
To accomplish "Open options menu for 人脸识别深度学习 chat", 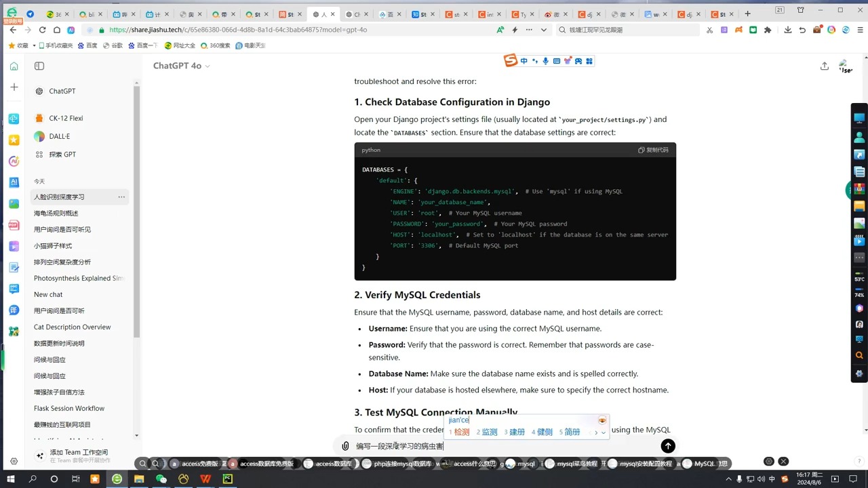I will coord(121,197).
